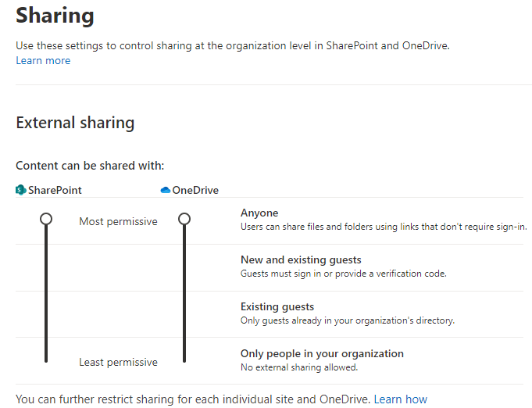Click the Only guests already in directory description
532x408 pixels.
tap(348, 320)
